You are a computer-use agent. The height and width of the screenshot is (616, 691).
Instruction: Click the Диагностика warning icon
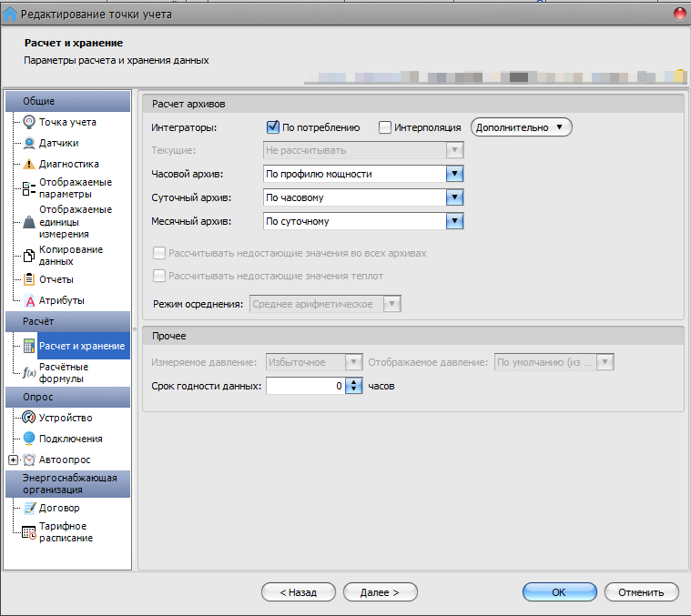point(29,165)
